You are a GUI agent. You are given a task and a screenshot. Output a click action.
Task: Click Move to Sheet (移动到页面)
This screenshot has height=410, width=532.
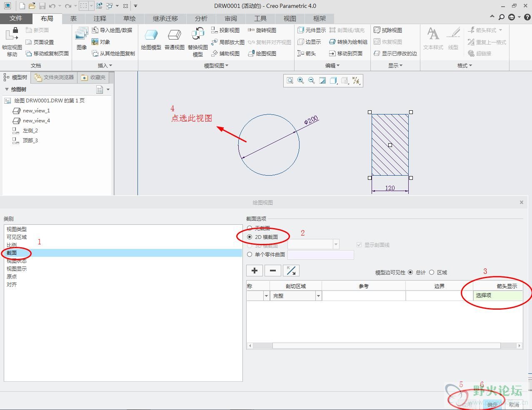(x=346, y=54)
